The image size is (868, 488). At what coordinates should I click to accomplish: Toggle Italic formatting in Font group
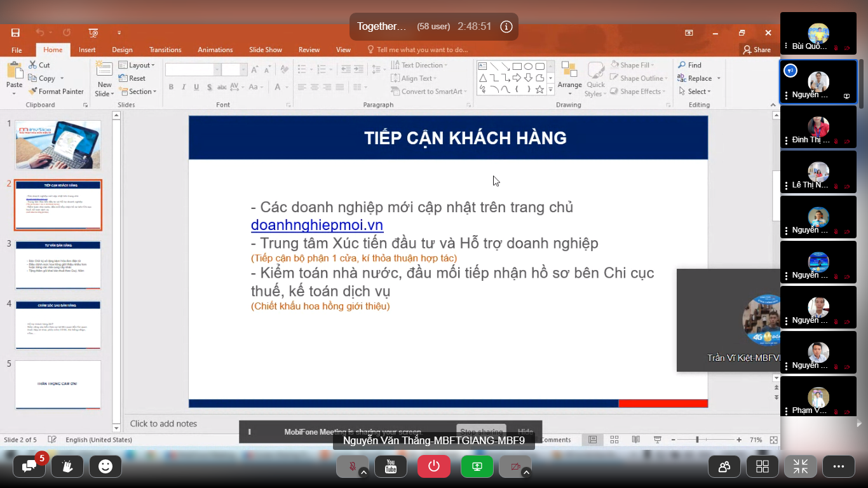[184, 87]
